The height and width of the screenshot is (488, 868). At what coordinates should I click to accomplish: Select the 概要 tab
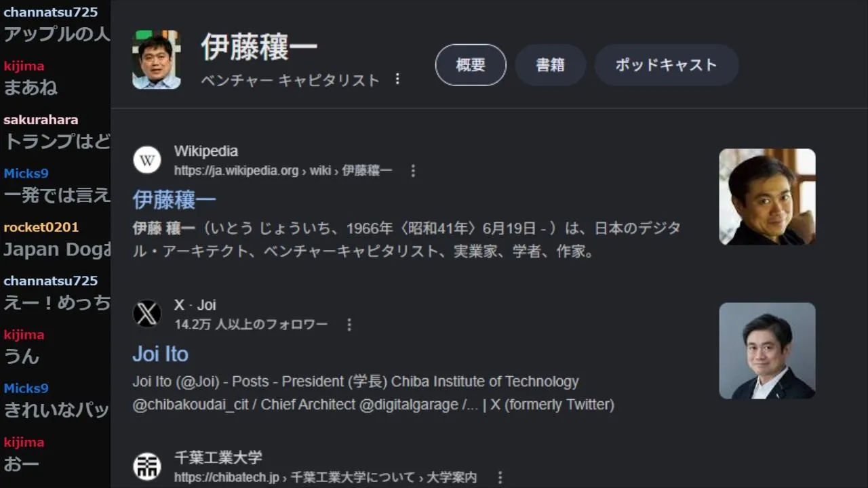coord(471,65)
